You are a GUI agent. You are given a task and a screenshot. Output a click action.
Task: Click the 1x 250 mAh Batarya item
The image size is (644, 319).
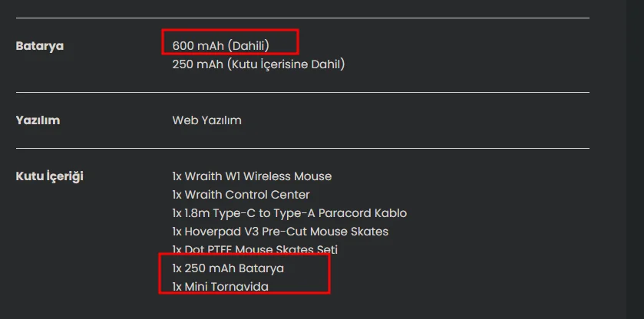point(228,268)
